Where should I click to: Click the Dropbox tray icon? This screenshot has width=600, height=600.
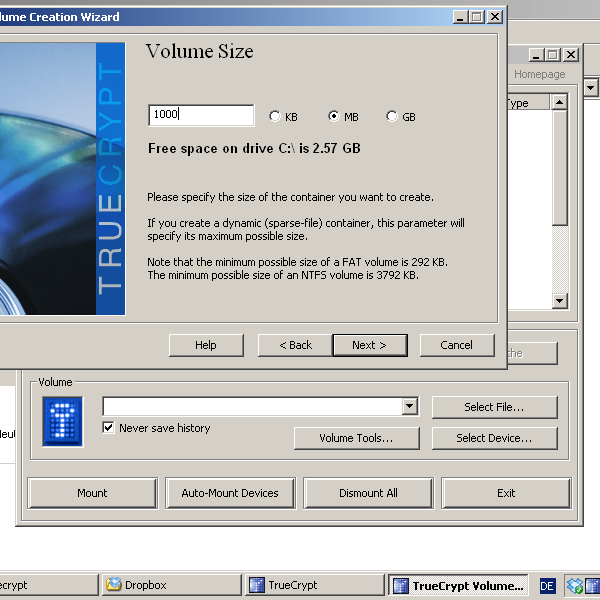pos(574,586)
